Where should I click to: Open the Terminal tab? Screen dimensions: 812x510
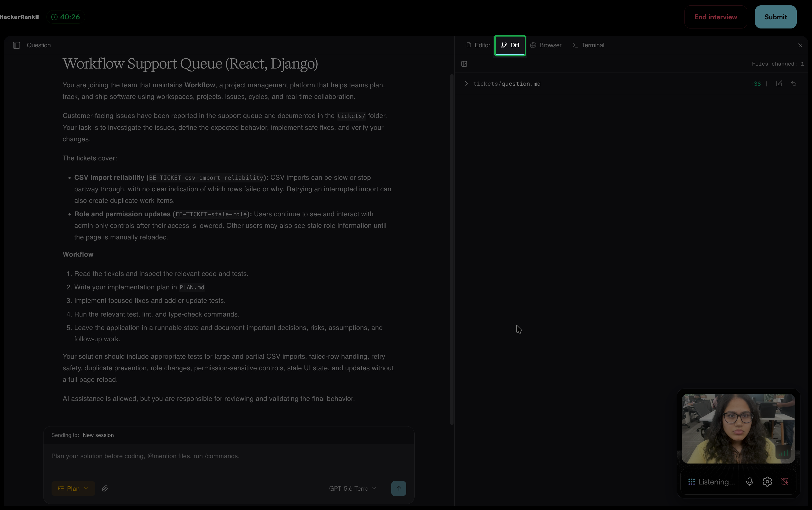point(589,45)
